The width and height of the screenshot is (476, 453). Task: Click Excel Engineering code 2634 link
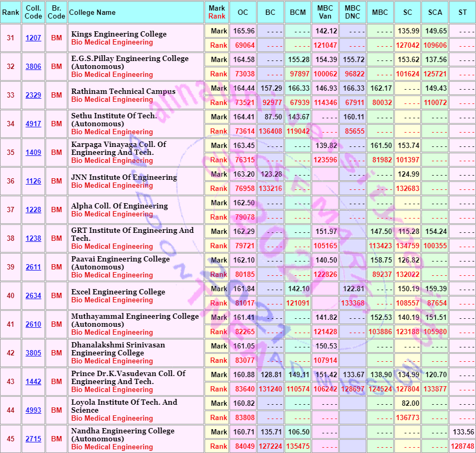33,295
